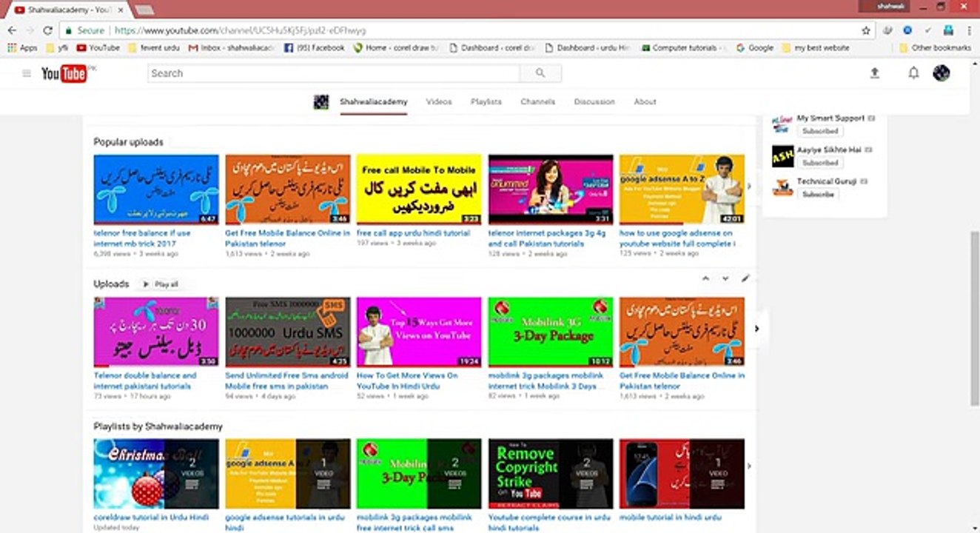Viewport: 980px width, 533px height.
Task: Open the "1000000 Urdu SMS" video thumbnail
Action: (288, 332)
